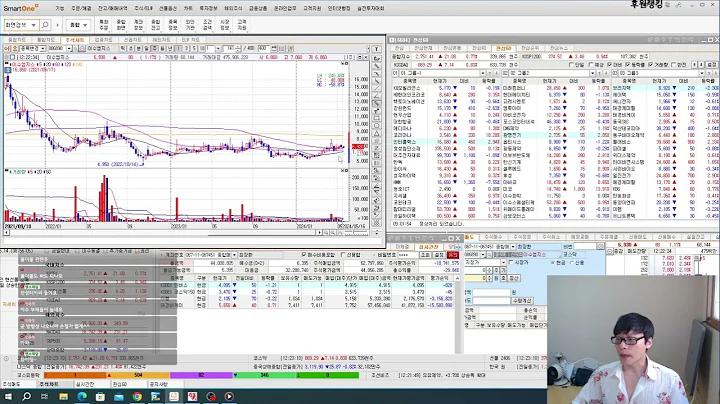Open 조건검색 toolbar shortcut
720x404 pixels.
coord(208,25)
